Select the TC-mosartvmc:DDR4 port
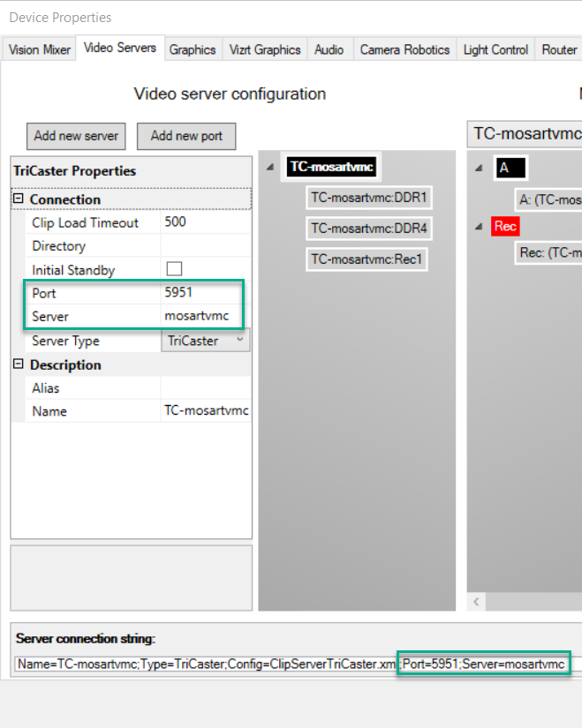582x728 pixels. (x=368, y=229)
